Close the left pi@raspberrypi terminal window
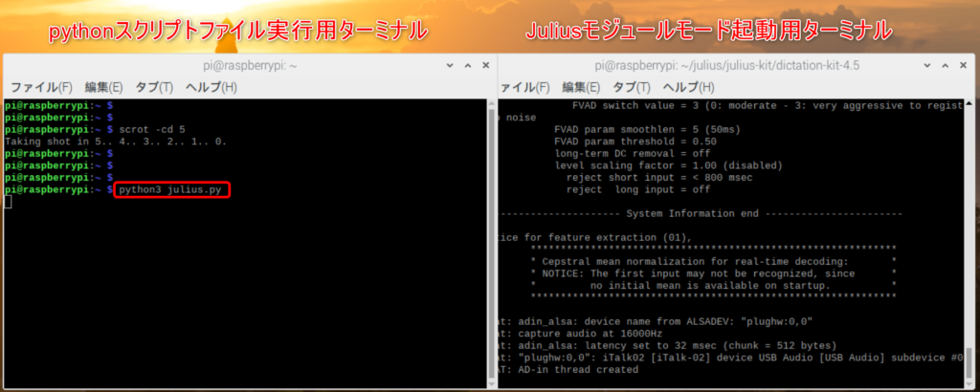 click(483, 65)
